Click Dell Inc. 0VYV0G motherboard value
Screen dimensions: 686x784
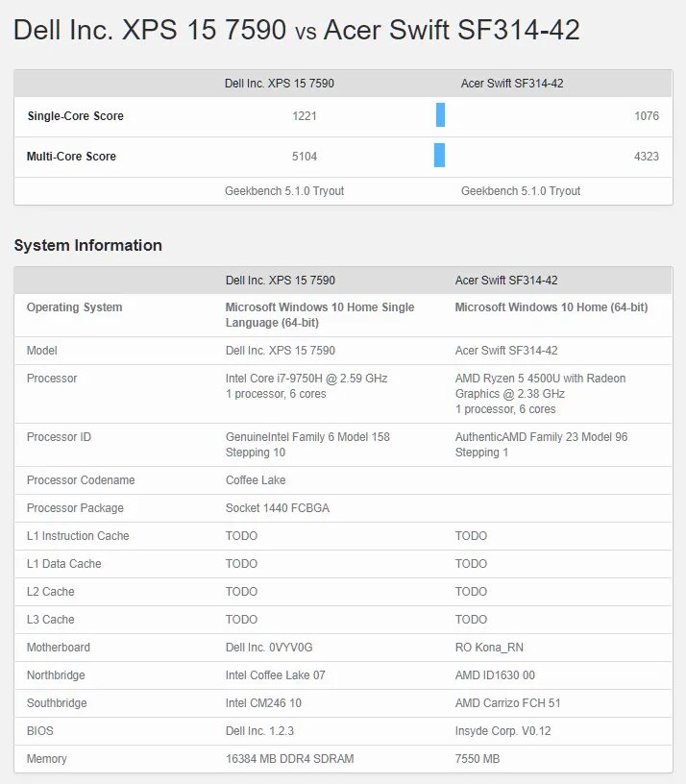(269, 648)
